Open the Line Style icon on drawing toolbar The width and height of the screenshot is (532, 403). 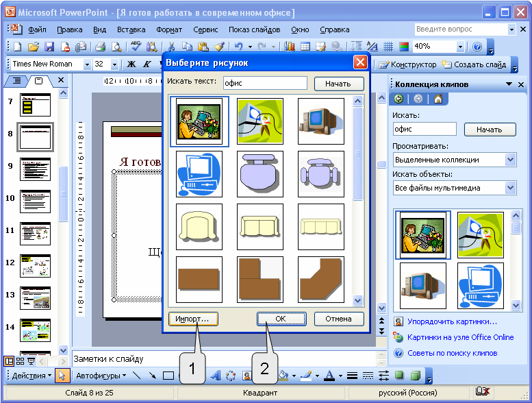352,376
